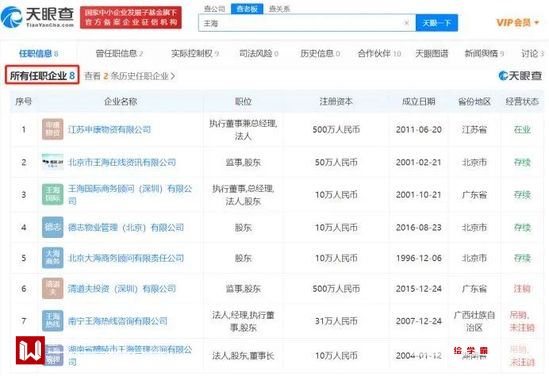Open the 合作伙伴 tab
549x376 pixels.
click(x=379, y=54)
